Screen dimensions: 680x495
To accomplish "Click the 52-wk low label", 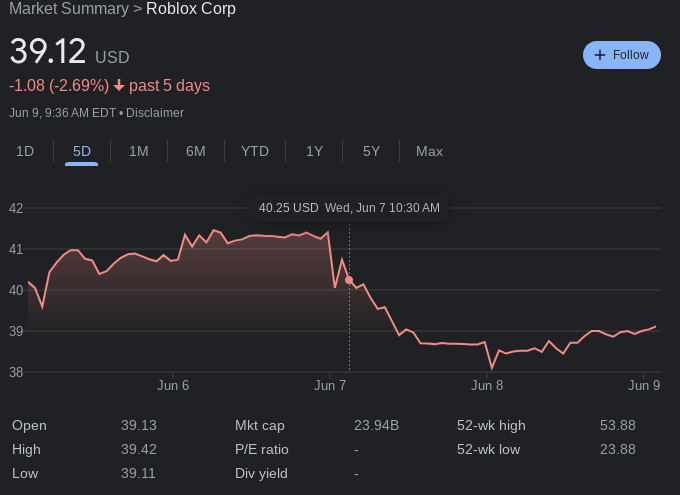I will (488, 449).
